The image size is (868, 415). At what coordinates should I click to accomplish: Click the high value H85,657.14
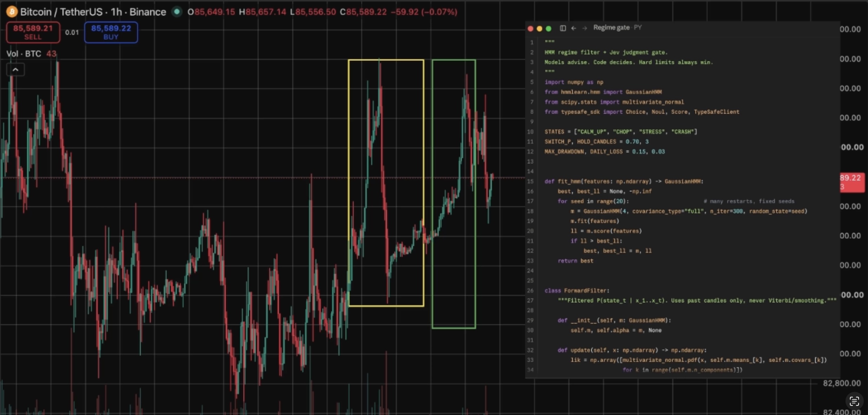[x=263, y=12]
